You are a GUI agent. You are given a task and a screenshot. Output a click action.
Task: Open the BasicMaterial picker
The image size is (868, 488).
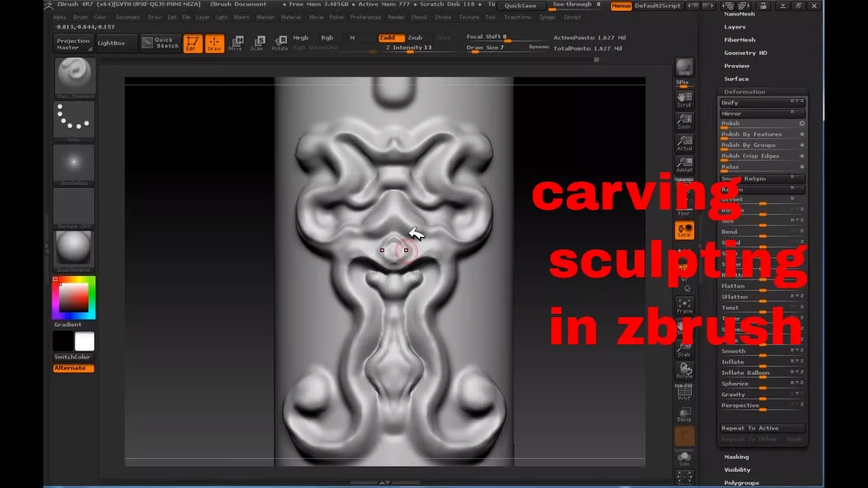pyautogui.click(x=75, y=251)
